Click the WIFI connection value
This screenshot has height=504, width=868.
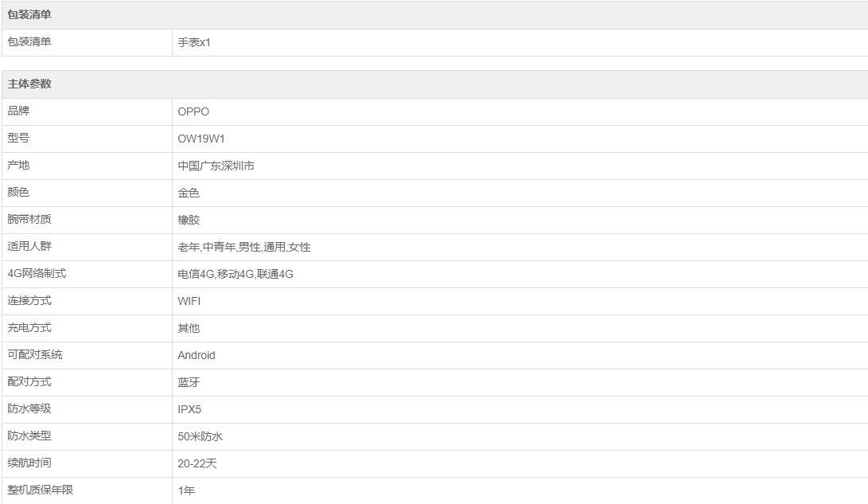tap(189, 301)
